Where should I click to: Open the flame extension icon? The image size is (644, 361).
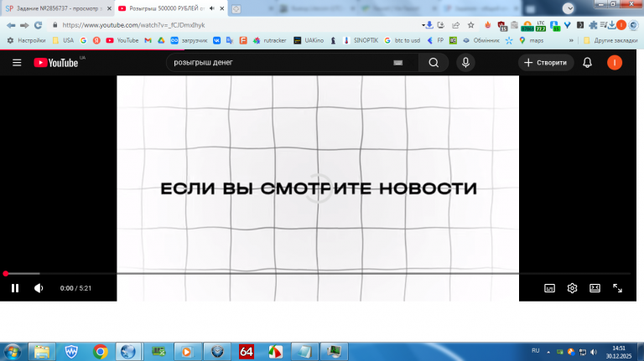click(x=487, y=25)
